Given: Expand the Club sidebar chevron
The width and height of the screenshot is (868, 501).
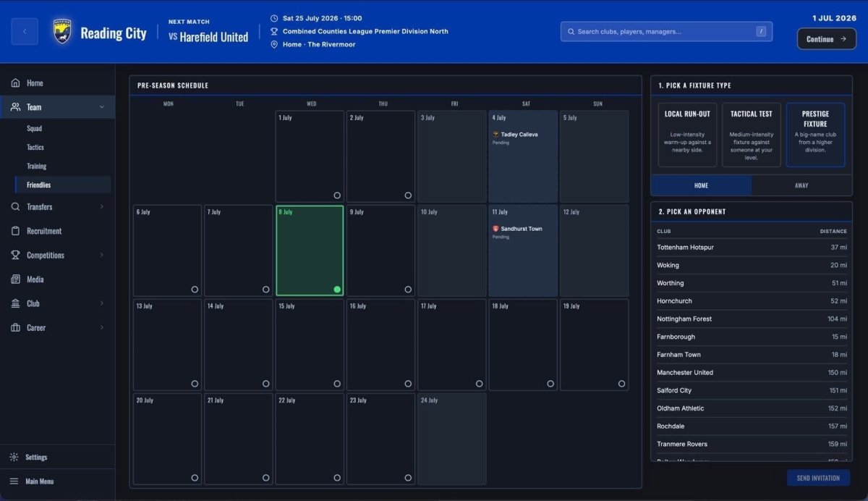Looking at the screenshot, I should 101,303.
